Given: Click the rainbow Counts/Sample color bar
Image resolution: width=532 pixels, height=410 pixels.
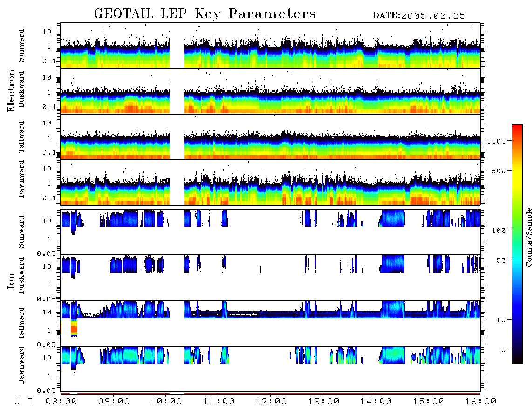Looking at the screenshot, I should [x=517, y=244].
